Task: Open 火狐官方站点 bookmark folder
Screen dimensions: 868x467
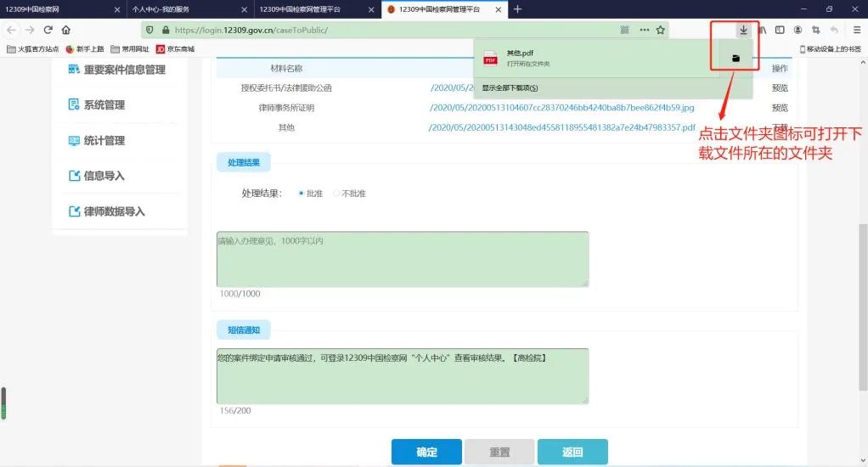Action: pyautogui.click(x=32, y=49)
